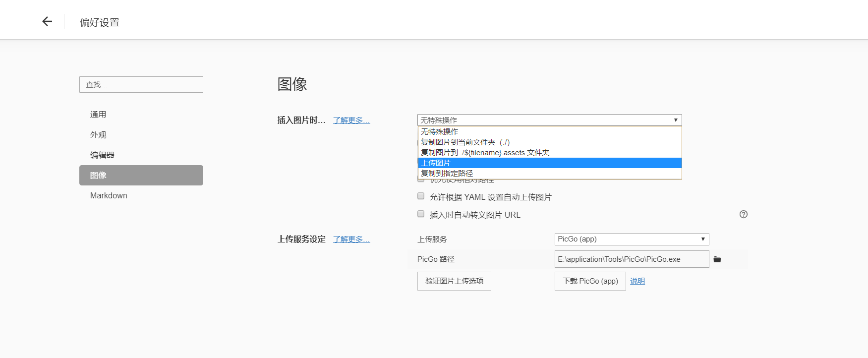
Task: Click the 查找 search field
Action: pos(141,85)
